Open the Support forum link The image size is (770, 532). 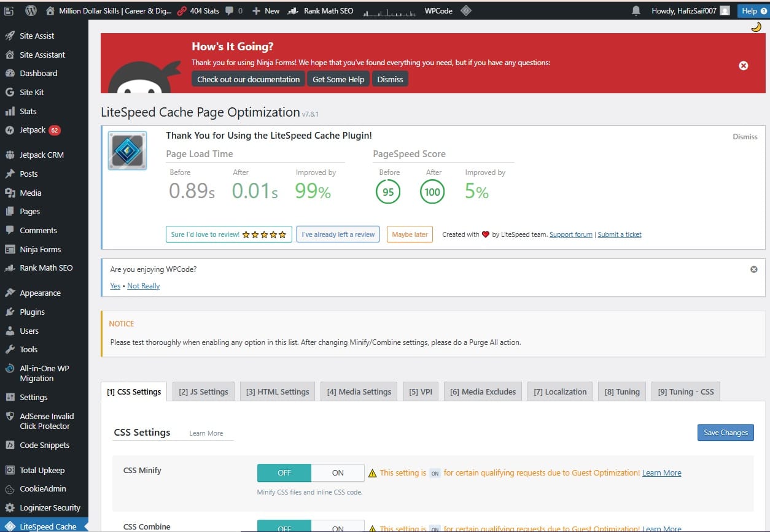click(x=571, y=234)
